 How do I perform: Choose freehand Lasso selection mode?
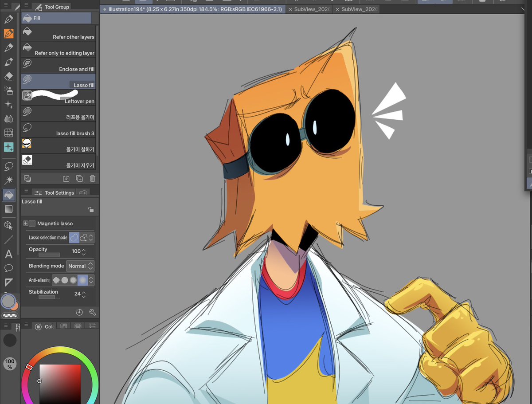pyautogui.click(x=74, y=238)
